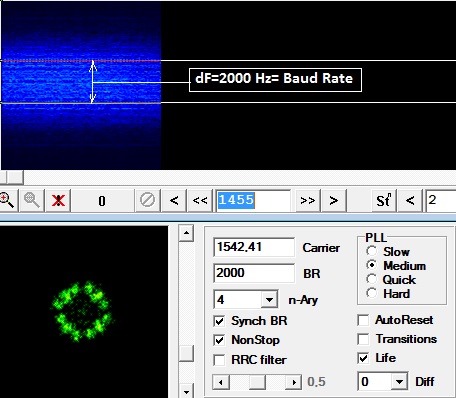Click the circle-slash cancel icon
This screenshot has width=456, height=398.
(147, 200)
